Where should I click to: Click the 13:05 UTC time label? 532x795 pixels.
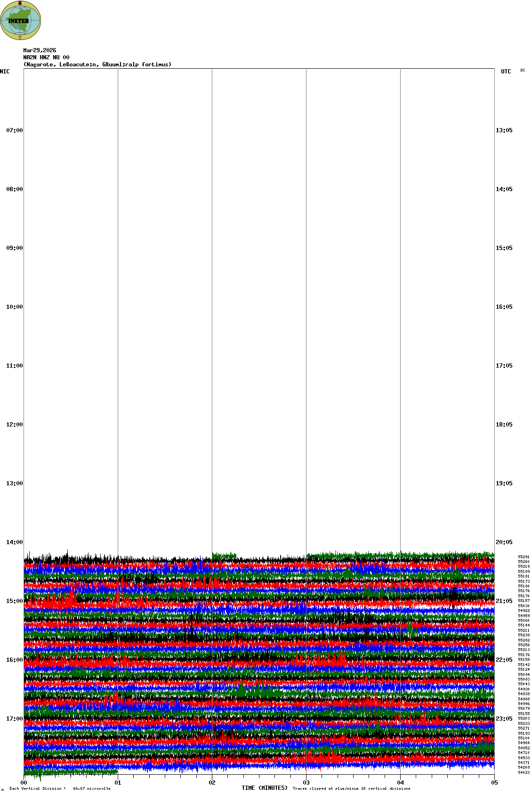(504, 130)
